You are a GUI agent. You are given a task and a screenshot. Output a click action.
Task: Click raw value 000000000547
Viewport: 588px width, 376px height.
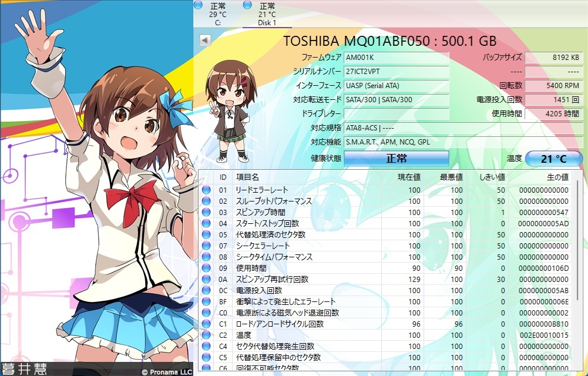click(544, 212)
